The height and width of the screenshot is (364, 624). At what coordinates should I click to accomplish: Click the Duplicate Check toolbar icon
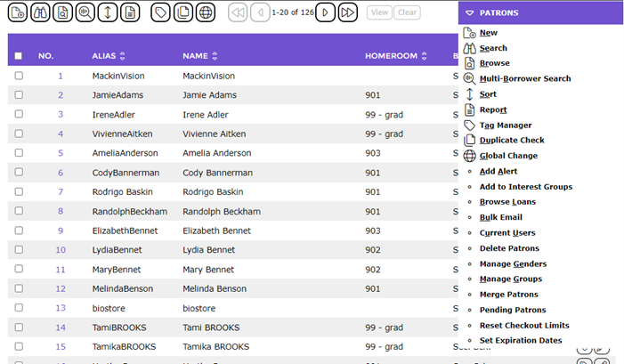183,12
